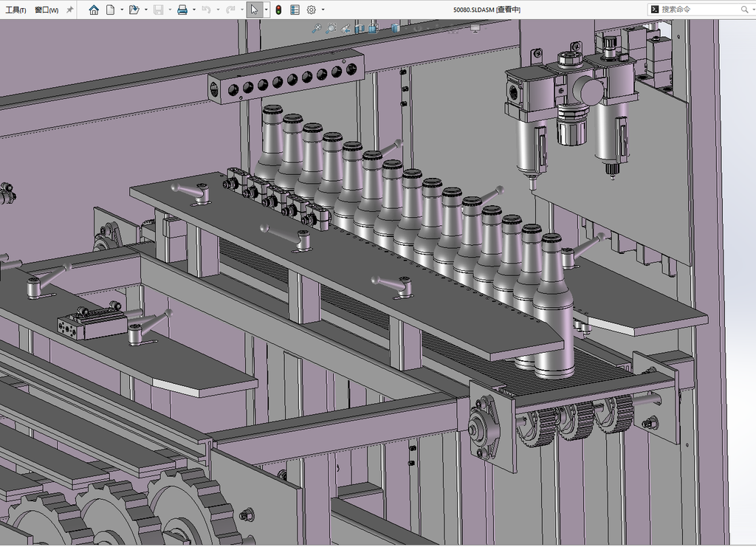Click the Section View icon

coord(360,29)
